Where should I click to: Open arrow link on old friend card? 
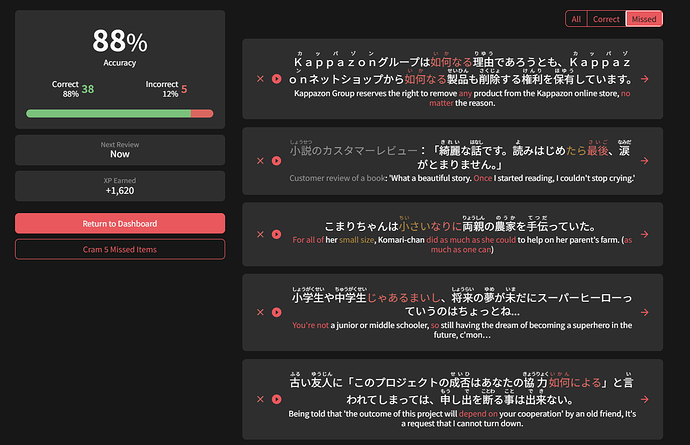click(646, 399)
